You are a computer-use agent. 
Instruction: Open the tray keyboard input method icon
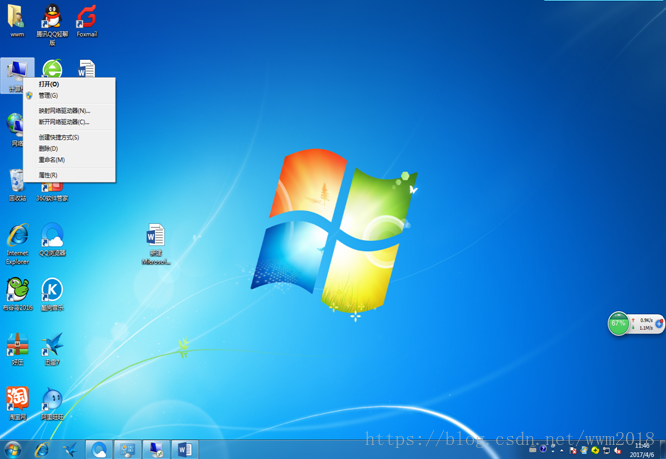coord(533,449)
